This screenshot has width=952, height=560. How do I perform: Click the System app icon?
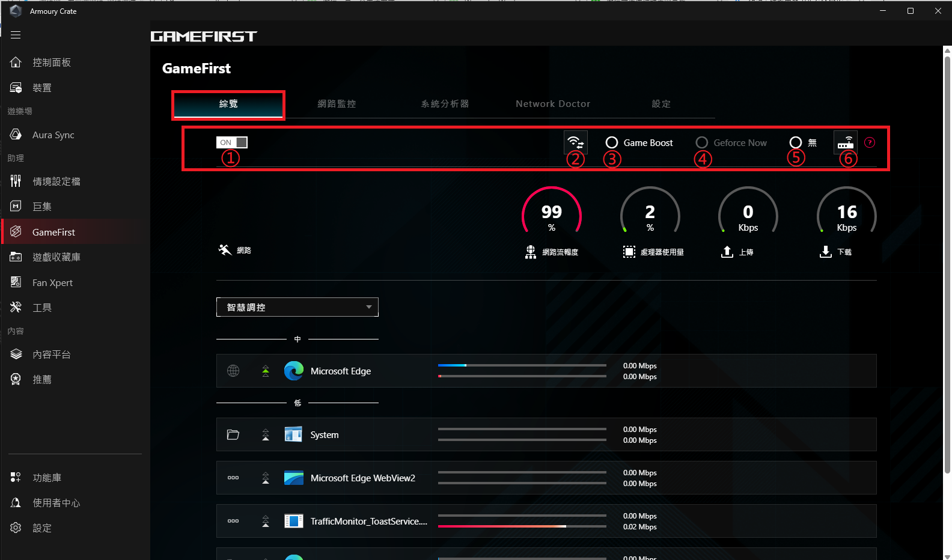pyautogui.click(x=294, y=434)
